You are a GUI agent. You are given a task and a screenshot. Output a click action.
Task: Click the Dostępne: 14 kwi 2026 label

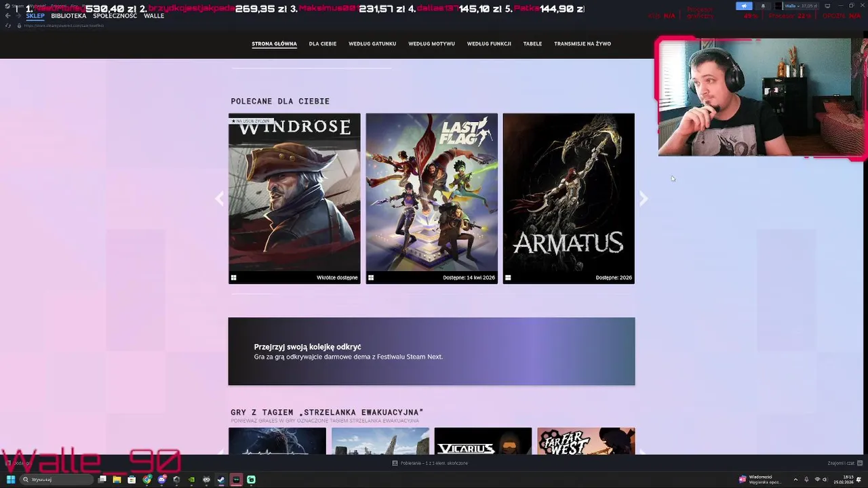pyautogui.click(x=469, y=277)
